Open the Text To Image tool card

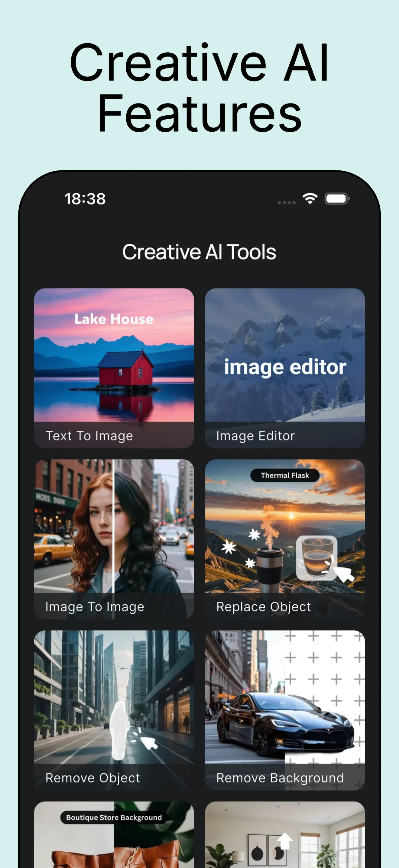click(114, 368)
